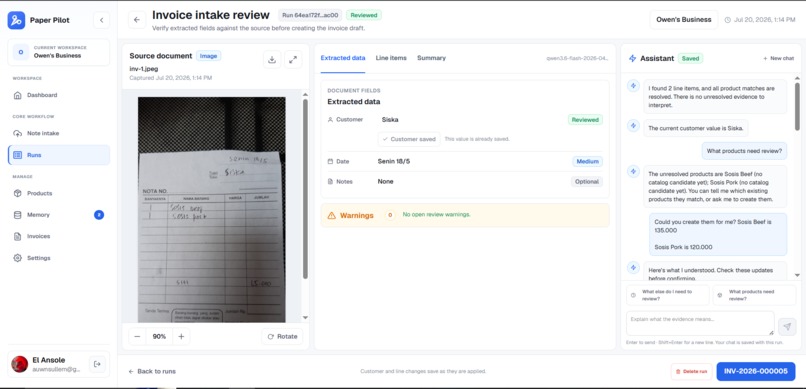Open the Runs section
The width and height of the screenshot is (806, 389).
[x=59, y=155]
